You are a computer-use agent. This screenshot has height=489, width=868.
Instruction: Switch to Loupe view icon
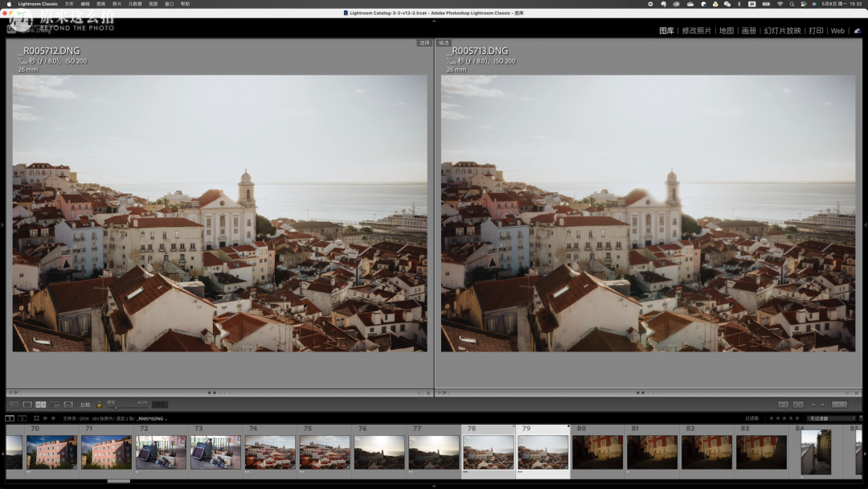pos(27,405)
